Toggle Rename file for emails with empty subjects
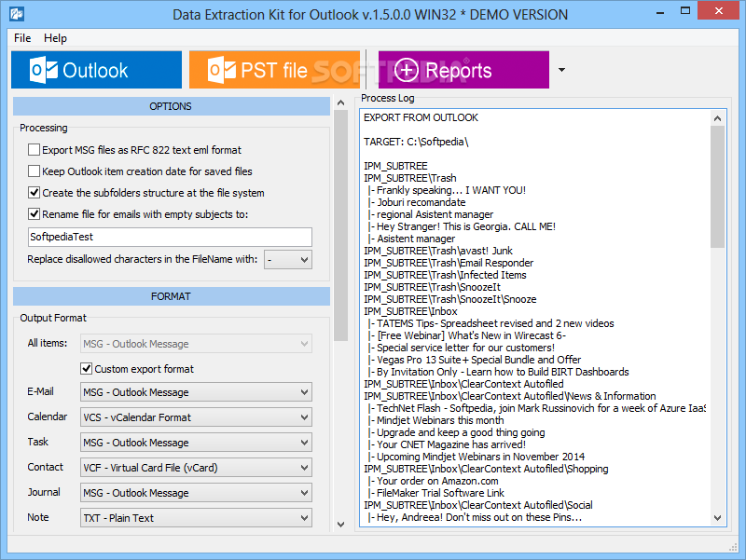This screenshot has height=560, width=746. 34,214
